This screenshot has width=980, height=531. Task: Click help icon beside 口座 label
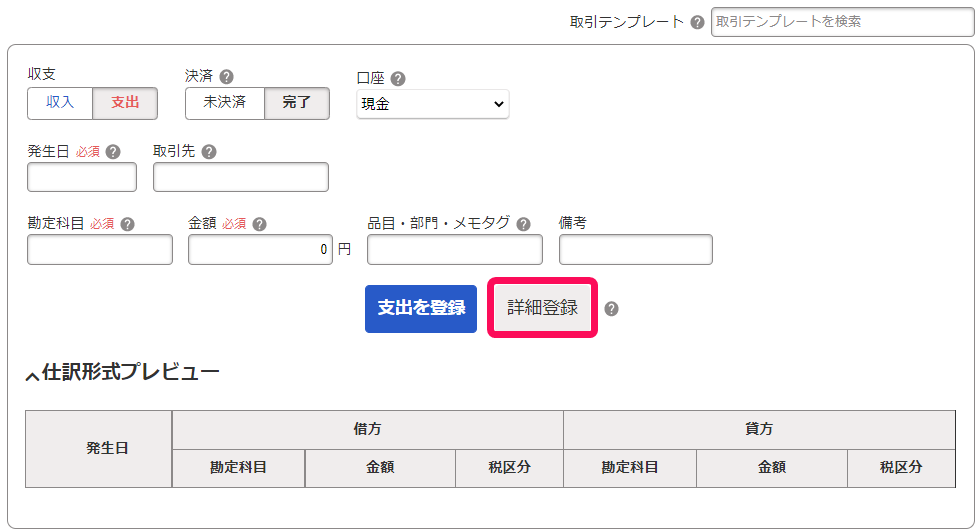398,79
